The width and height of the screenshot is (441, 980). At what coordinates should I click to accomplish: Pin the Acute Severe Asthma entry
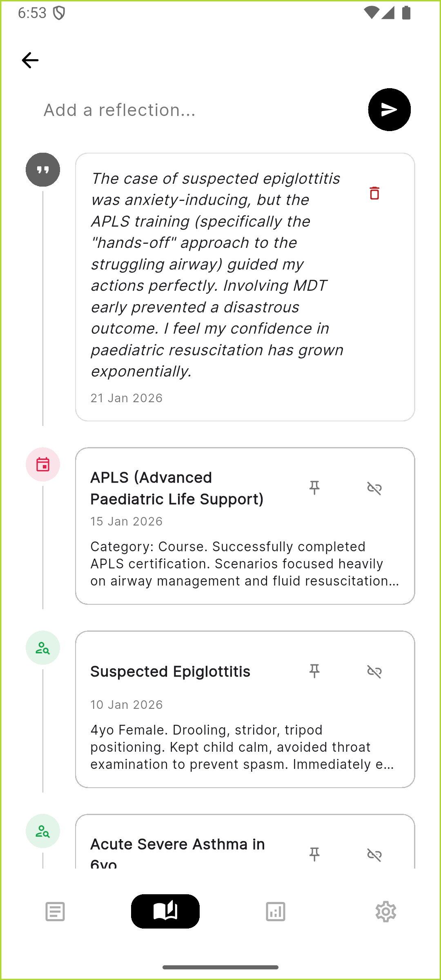[314, 854]
